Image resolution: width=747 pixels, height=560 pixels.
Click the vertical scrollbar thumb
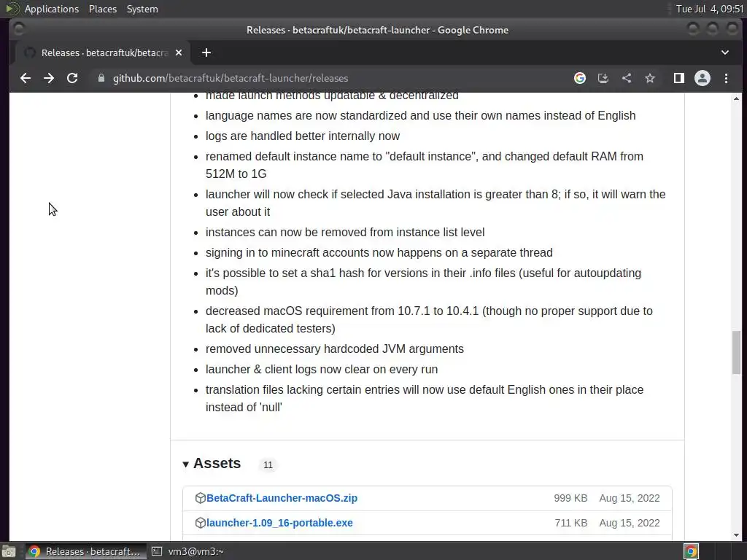click(737, 352)
